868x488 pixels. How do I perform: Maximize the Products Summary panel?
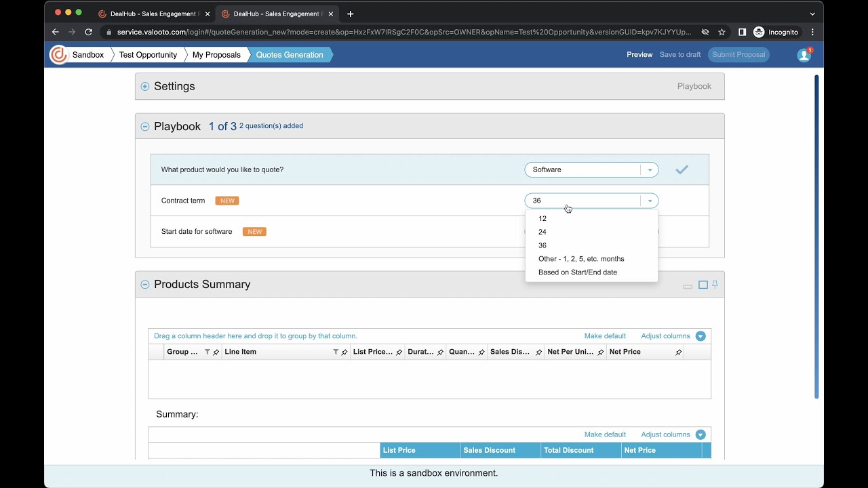coord(703,285)
